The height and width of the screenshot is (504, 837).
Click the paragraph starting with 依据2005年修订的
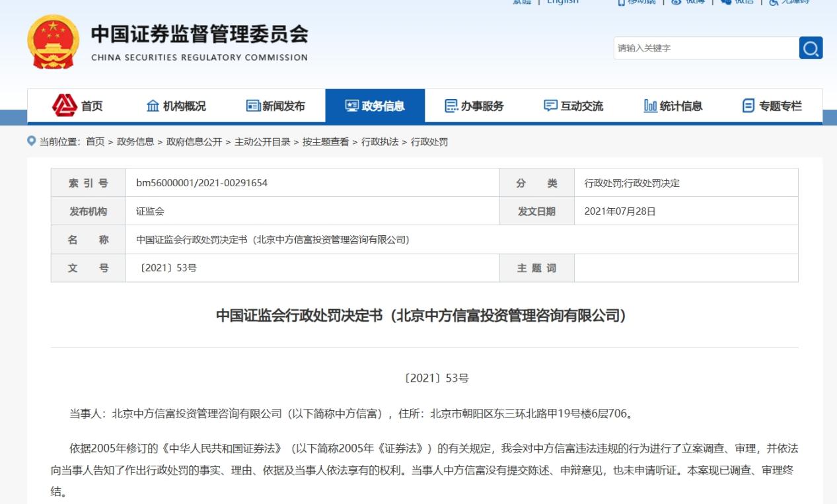[424, 470]
